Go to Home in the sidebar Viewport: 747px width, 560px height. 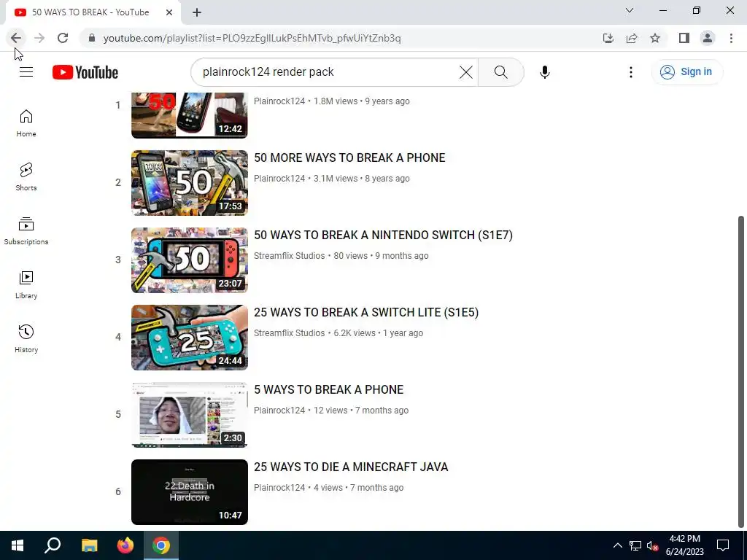tap(26, 123)
